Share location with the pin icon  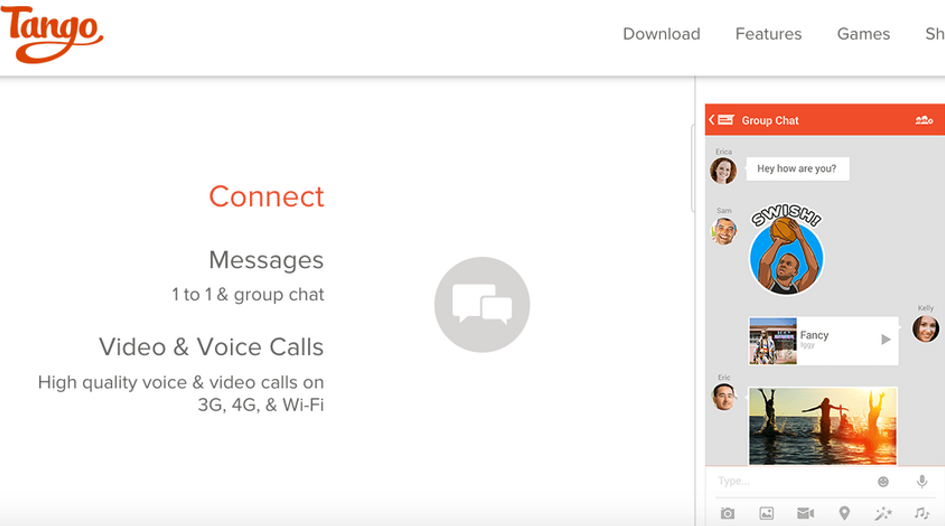click(x=844, y=513)
